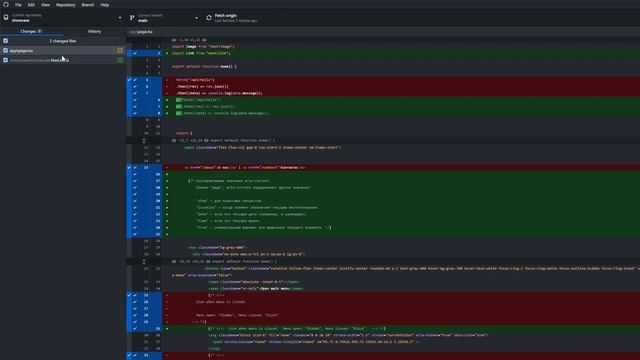
Task: Open the File menu
Action: point(18,5)
